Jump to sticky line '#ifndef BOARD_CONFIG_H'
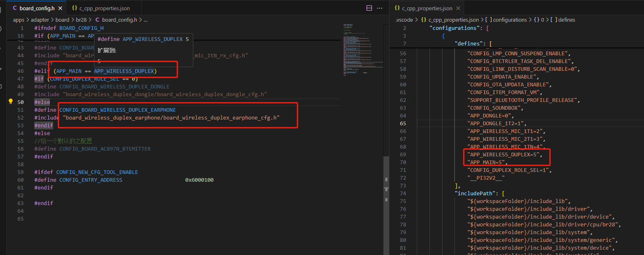Viewport: 644px width, 255px height. (x=69, y=28)
